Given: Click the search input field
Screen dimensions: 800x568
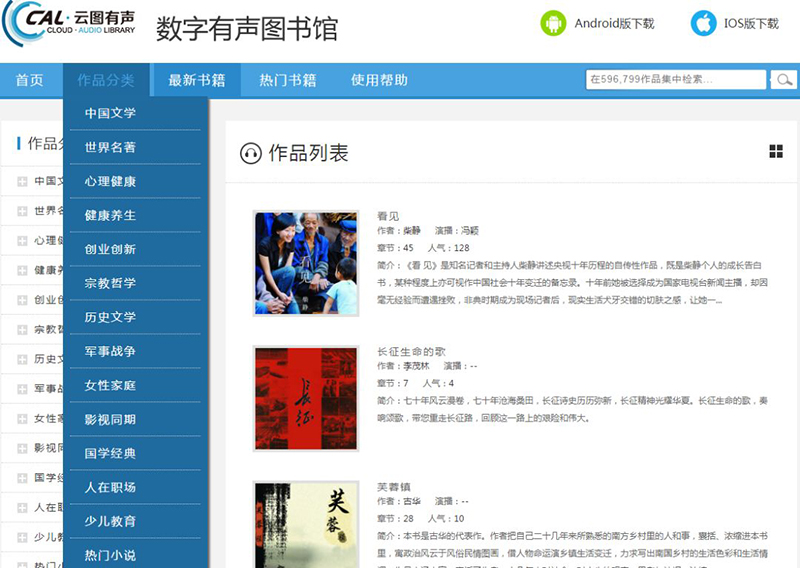Looking at the screenshot, I should click(x=676, y=80).
